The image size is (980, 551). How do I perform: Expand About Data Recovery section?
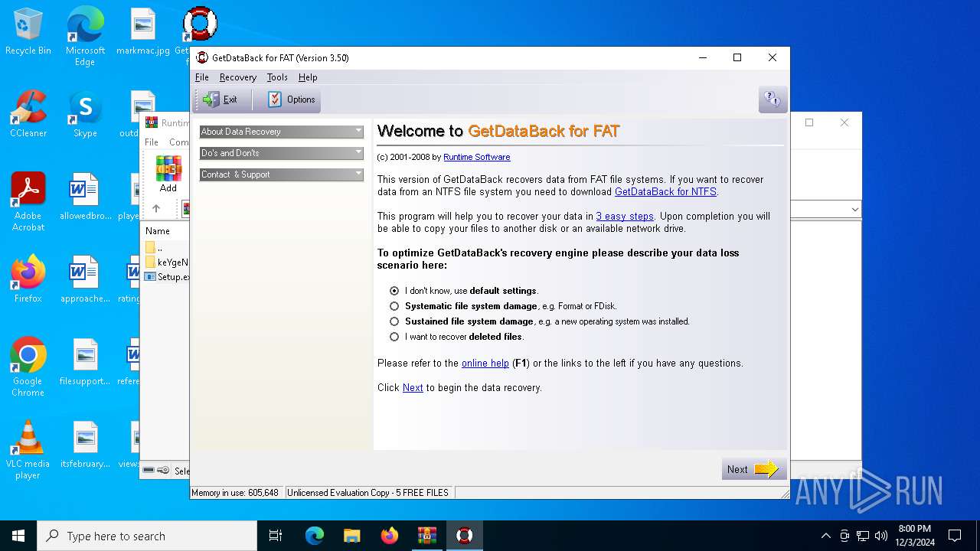(281, 132)
